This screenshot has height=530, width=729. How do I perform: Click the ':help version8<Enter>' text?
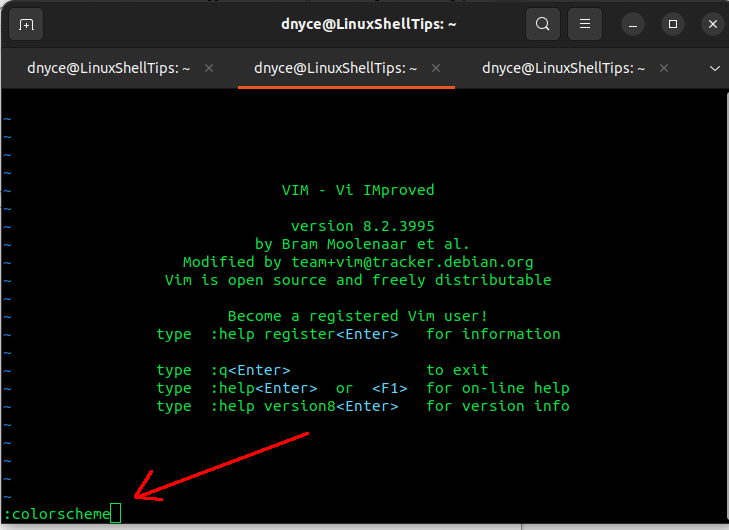pos(305,406)
